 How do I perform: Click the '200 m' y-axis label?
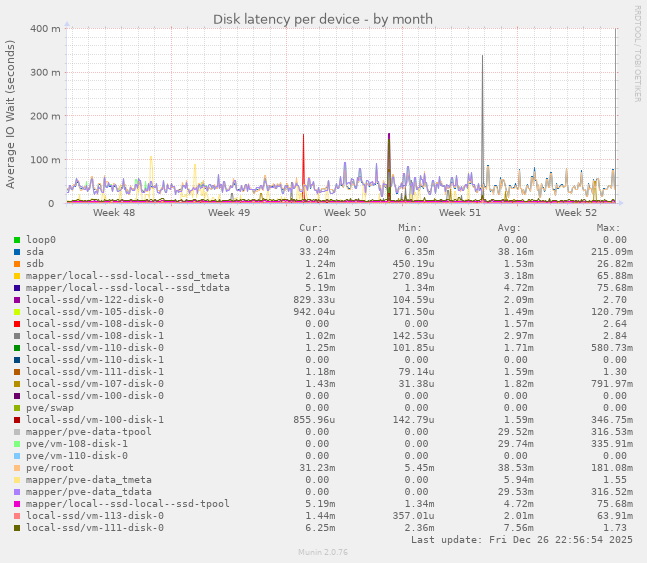pyautogui.click(x=45, y=116)
